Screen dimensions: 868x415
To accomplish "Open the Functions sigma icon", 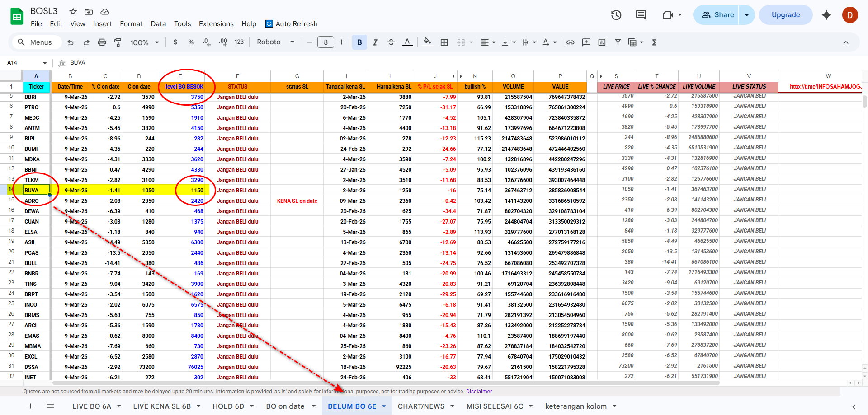I will tap(654, 42).
